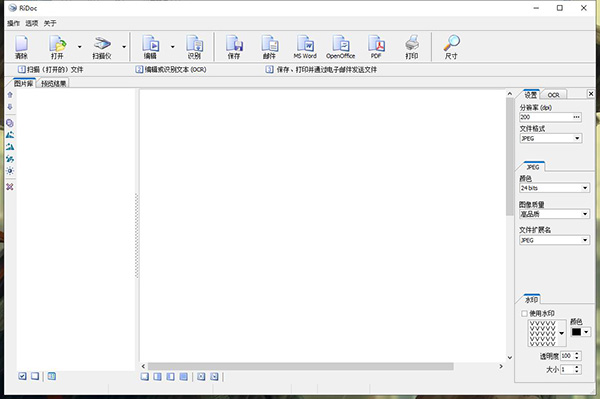This screenshot has width=600, height=399.
Task: Click the flip image icon in left sidebar
Action: 10,159
